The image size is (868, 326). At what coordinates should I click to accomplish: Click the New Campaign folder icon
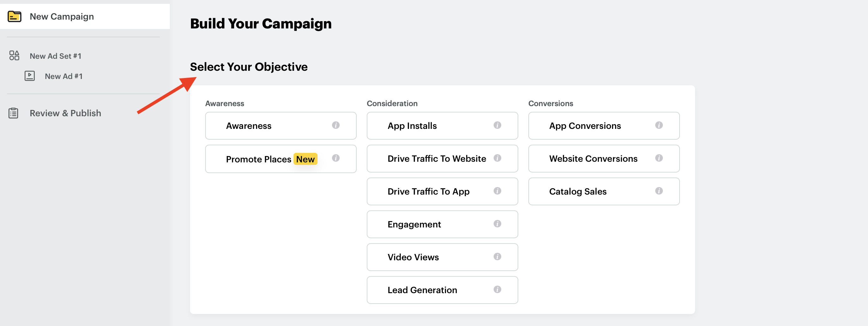click(x=15, y=16)
